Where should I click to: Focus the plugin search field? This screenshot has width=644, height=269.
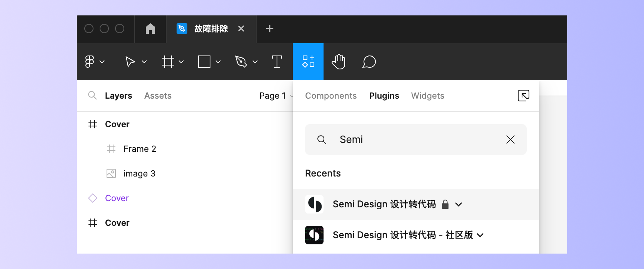click(x=416, y=140)
